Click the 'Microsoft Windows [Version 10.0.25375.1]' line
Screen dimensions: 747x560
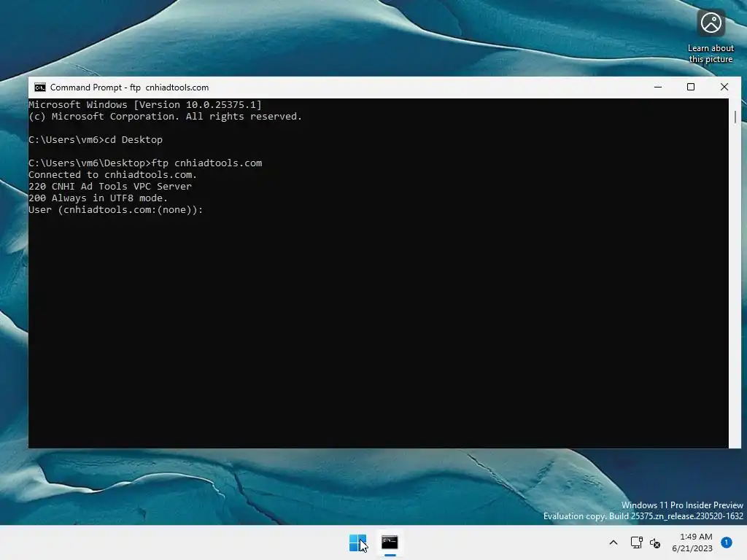point(145,105)
